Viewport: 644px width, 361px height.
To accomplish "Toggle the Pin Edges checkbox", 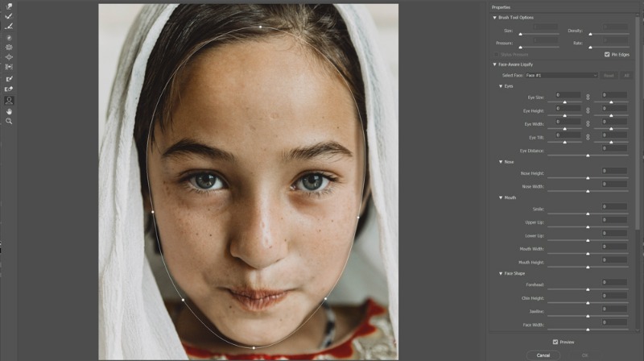I will point(607,54).
